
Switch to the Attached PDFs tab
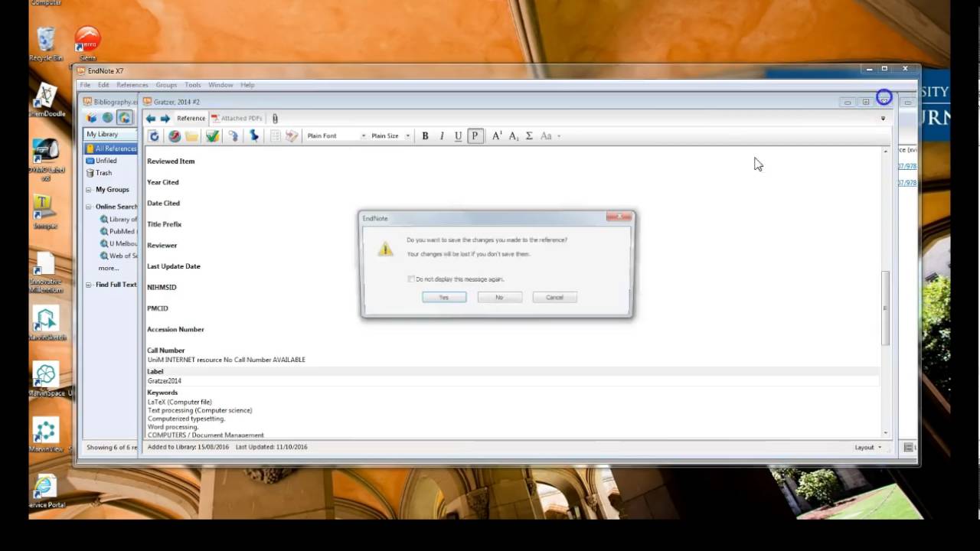tap(237, 119)
